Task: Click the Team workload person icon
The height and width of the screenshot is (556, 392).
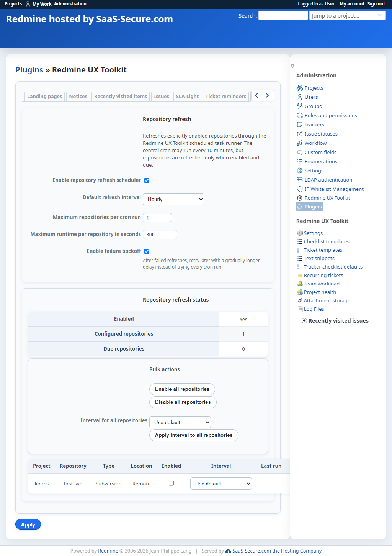Action: [x=300, y=284]
